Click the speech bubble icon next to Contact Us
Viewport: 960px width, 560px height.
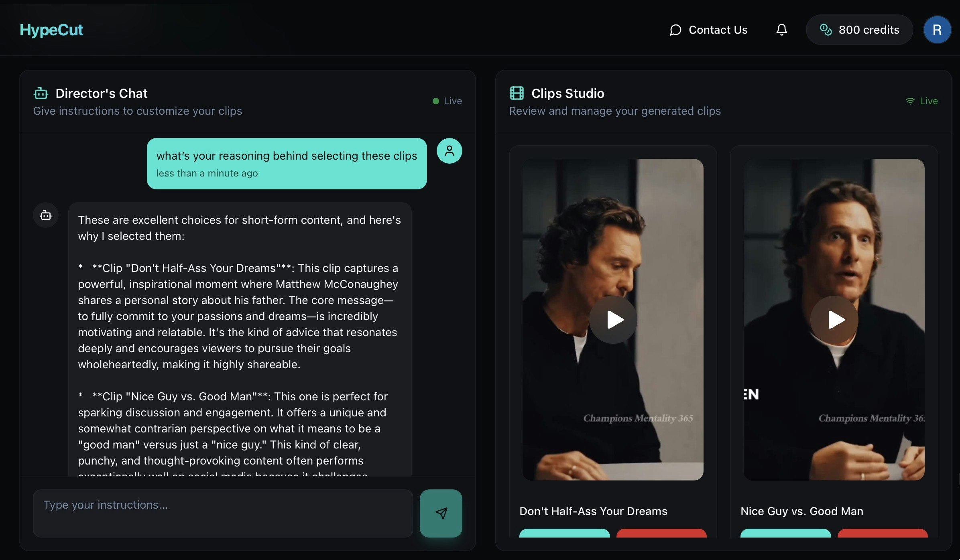(675, 30)
